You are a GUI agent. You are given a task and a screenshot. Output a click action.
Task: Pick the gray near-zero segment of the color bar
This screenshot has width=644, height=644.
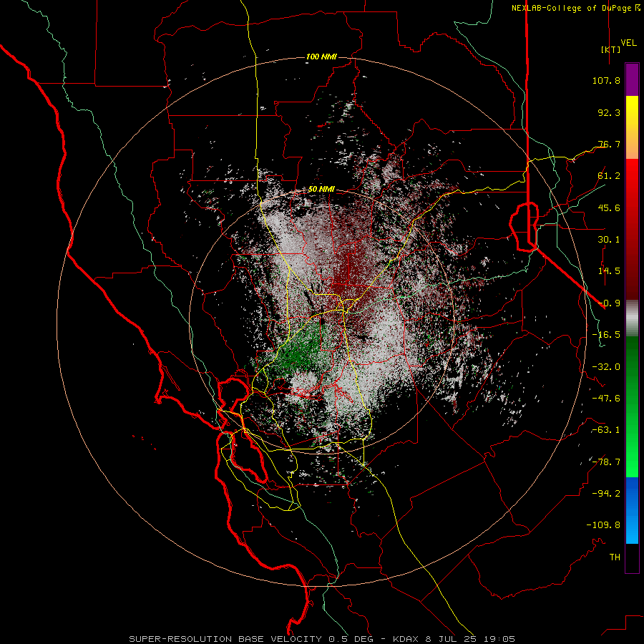point(632,318)
